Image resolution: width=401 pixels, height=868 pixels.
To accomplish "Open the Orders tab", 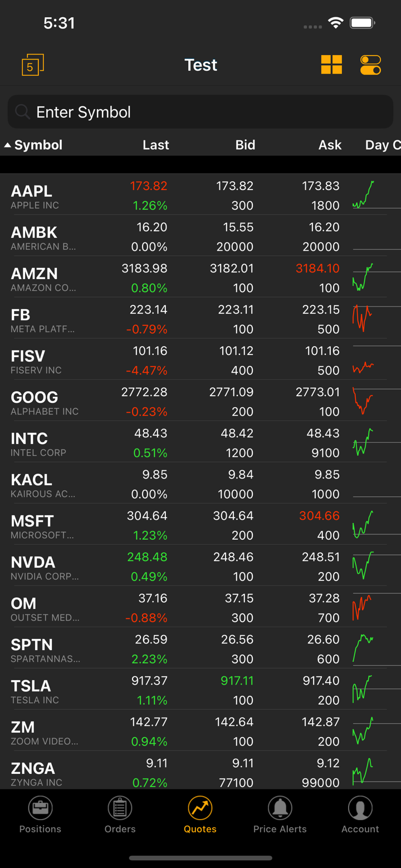I will click(120, 815).
